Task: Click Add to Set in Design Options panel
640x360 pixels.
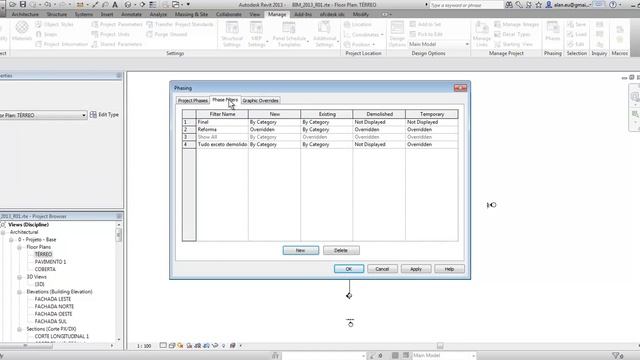Action: click(x=425, y=24)
